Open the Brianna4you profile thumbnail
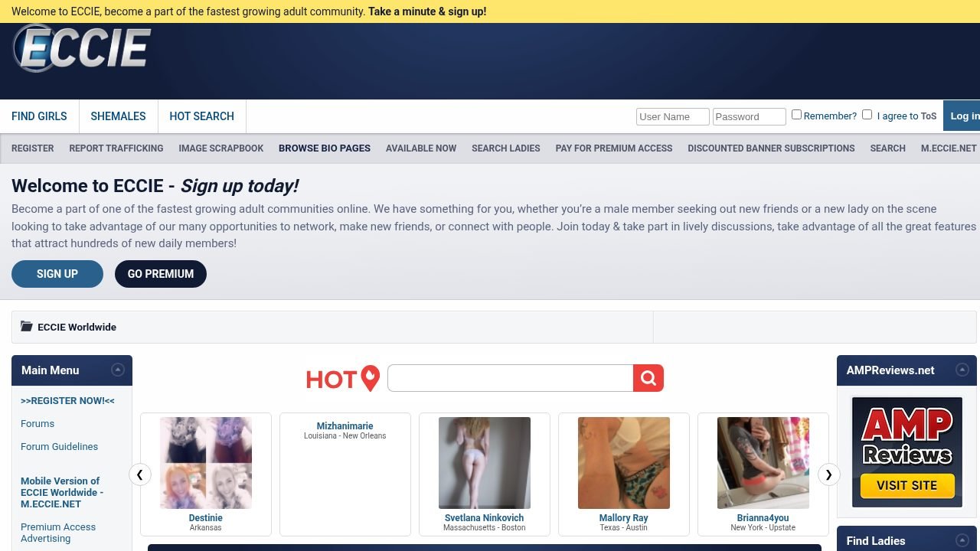This screenshot has height=551, width=980. (763, 463)
